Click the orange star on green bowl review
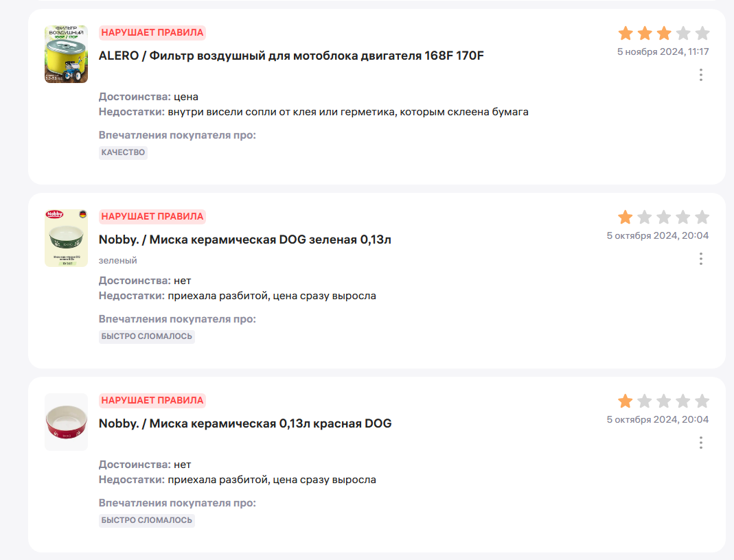Viewport: 734px width, 560px height. [x=626, y=218]
